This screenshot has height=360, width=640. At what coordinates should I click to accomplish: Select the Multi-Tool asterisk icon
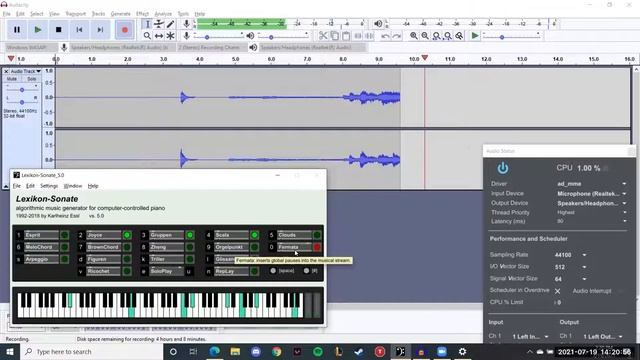[170, 36]
